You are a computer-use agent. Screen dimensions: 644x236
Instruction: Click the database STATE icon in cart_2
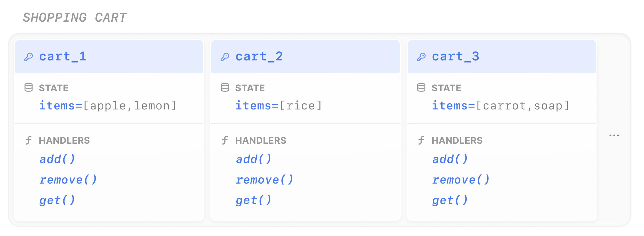click(225, 88)
